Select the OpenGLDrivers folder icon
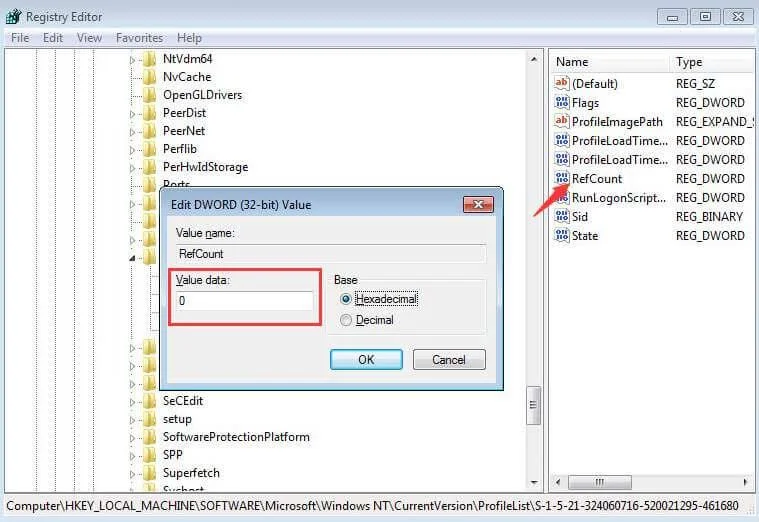Viewport: 759px width, 522px height. pyautogui.click(x=150, y=95)
